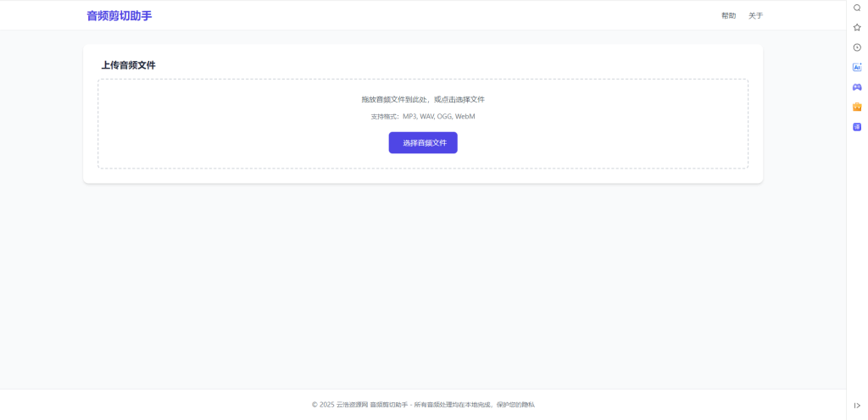The height and width of the screenshot is (420, 868).
Task: Click the text 拖放音频文件到此处，或点击选择文件
Action: coord(423,99)
